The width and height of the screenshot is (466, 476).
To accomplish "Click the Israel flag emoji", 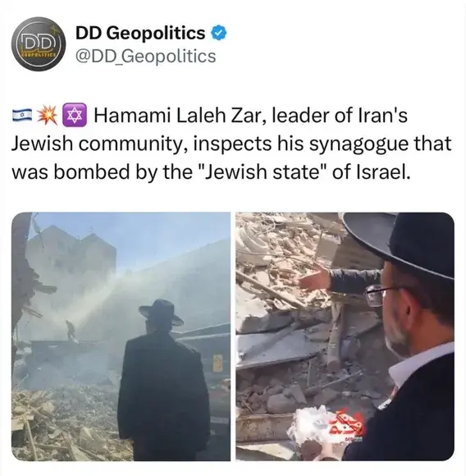I will coord(22,116).
